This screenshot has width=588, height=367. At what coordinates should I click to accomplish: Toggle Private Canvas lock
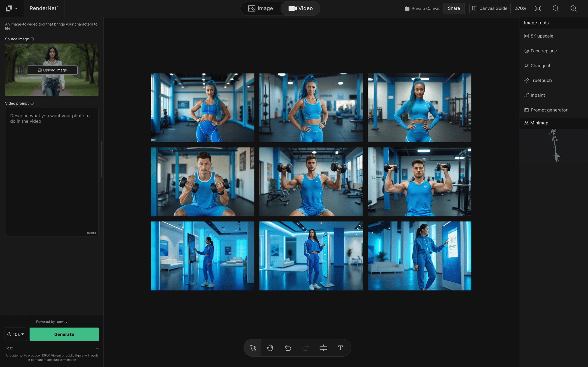click(x=422, y=8)
